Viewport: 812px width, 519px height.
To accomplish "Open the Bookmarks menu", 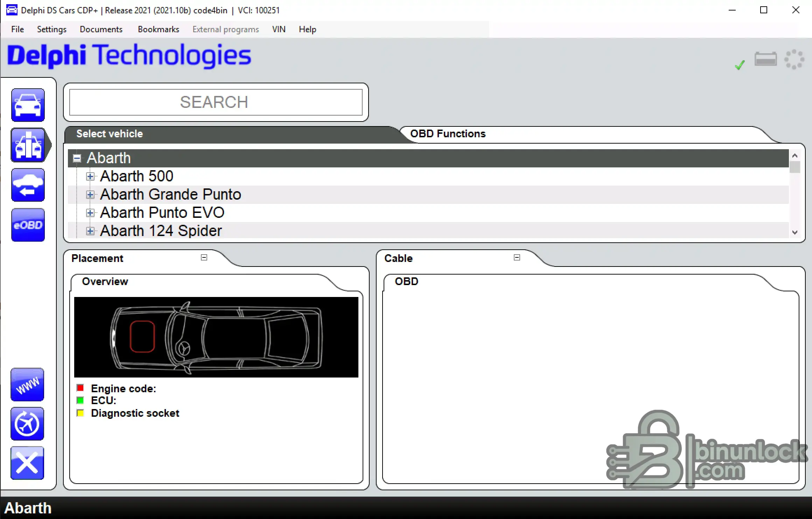I will pyautogui.click(x=159, y=29).
